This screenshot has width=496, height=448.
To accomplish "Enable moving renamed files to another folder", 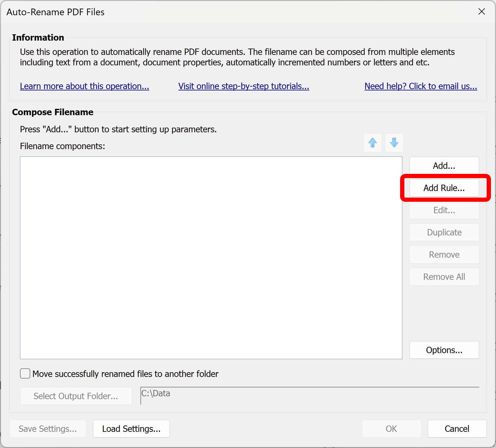I will click(25, 374).
